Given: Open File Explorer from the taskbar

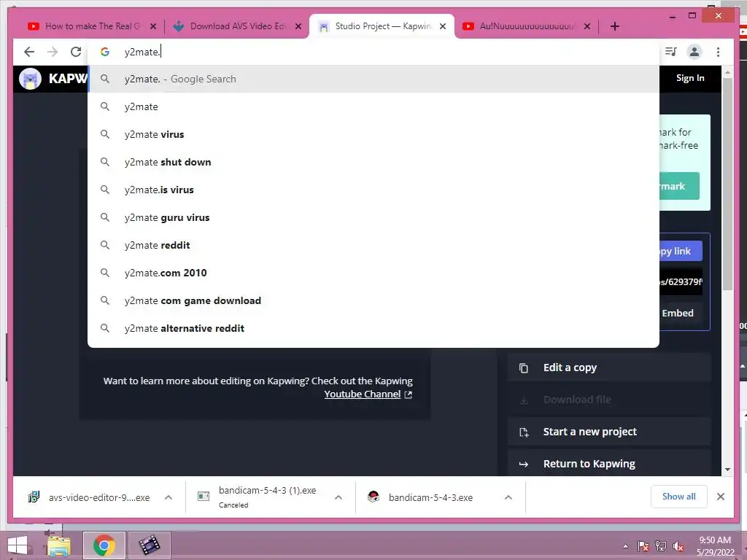Looking at the screenshot, I should tap(59, 545).
